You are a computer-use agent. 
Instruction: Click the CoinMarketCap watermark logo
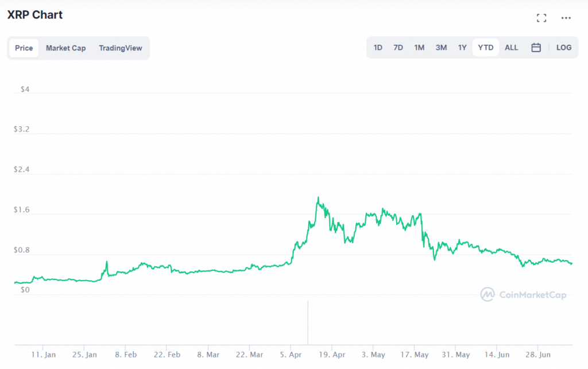[x=524, y=294]
